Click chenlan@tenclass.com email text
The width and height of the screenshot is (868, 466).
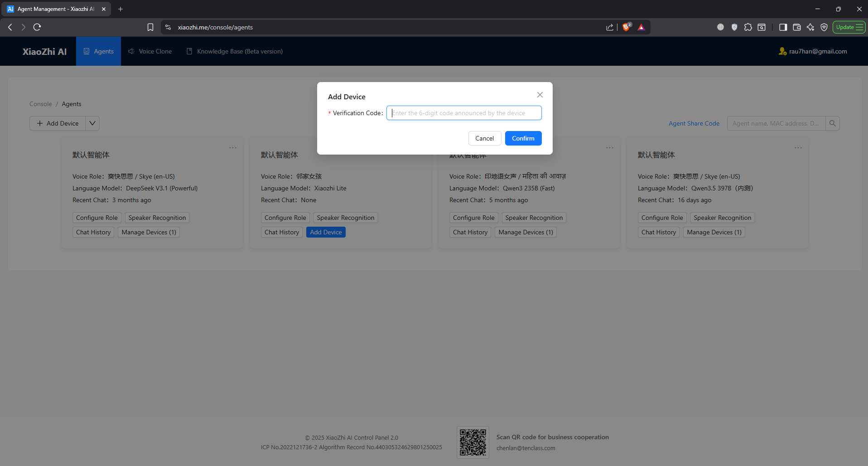(x=526, y=448)
